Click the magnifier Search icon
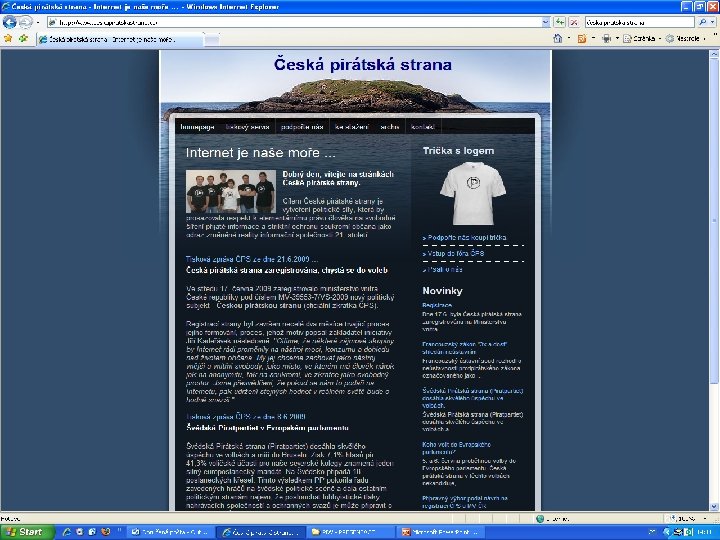Image resolution: width=720 pixels, height=540 pixels. (703, 22)
